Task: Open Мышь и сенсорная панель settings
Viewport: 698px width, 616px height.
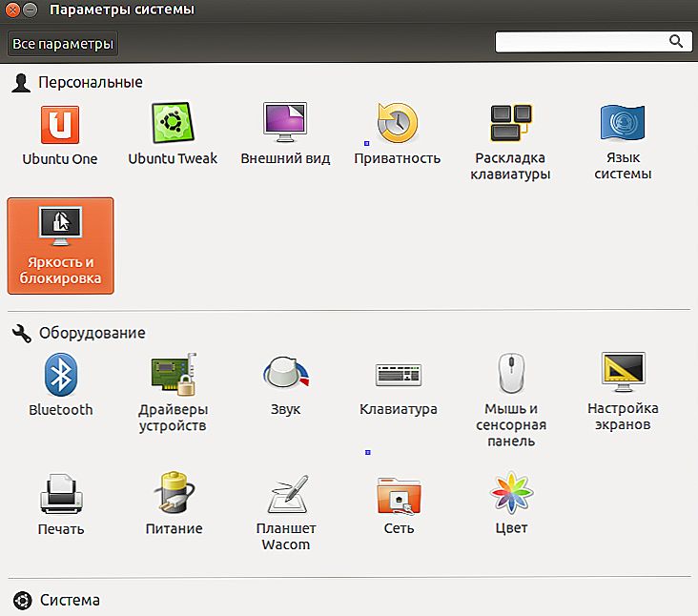Action: click(511, 400)
